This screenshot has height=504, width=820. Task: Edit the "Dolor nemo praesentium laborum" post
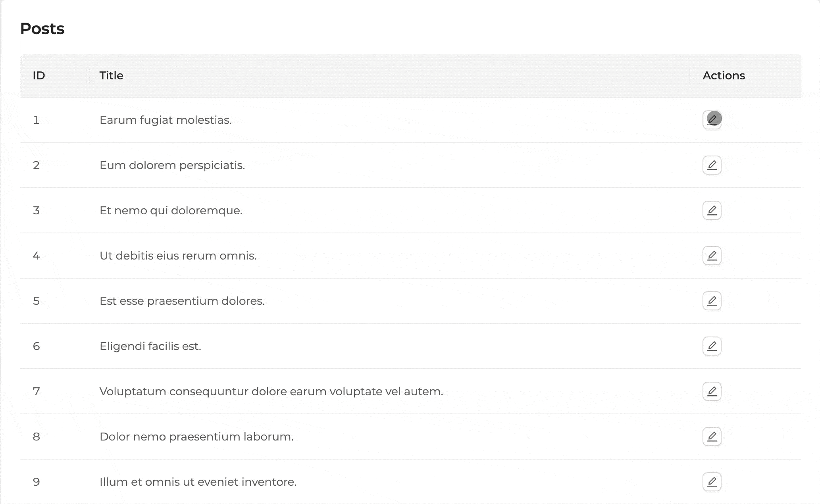(712, 437)
